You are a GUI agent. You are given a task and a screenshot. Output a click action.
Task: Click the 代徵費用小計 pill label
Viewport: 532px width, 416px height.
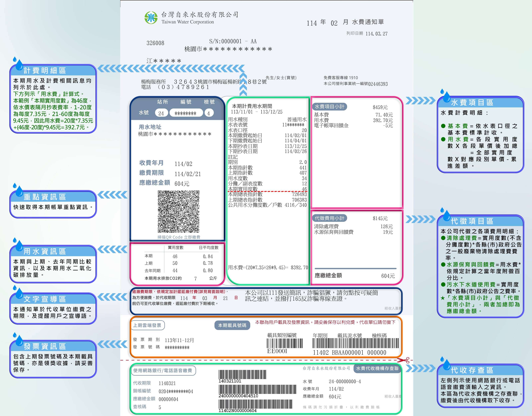tap(330, 218)
